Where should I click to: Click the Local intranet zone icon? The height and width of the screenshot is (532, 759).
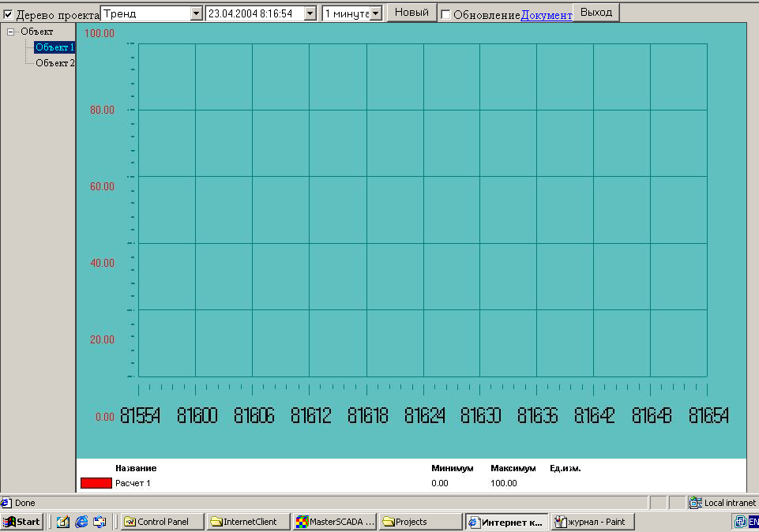pyautogui.click(x=696, y=503)
